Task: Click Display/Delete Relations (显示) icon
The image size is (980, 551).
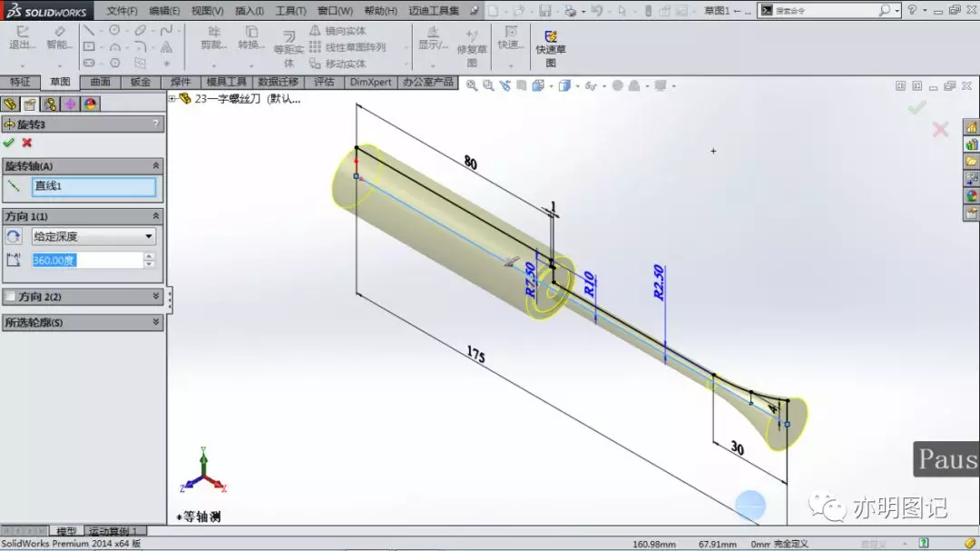Action: tap(433, 32)
